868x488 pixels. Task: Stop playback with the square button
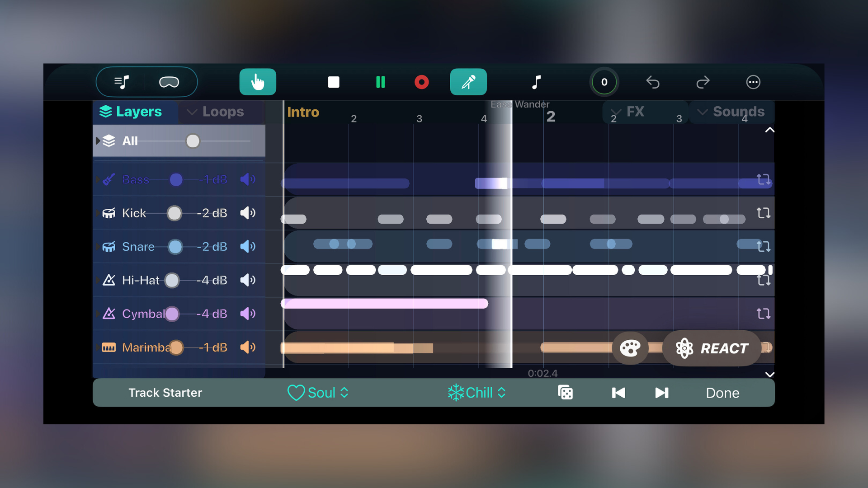(334, 82)
